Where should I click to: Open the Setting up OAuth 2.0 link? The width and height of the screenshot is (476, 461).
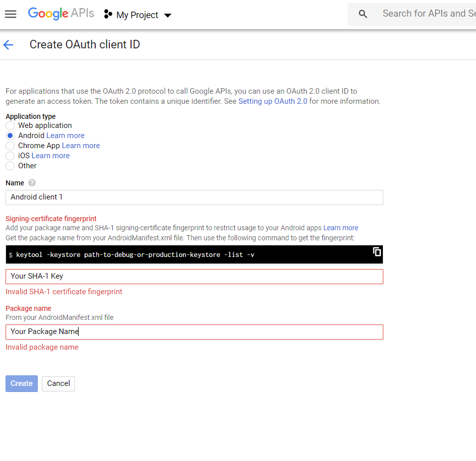point(273,101)
